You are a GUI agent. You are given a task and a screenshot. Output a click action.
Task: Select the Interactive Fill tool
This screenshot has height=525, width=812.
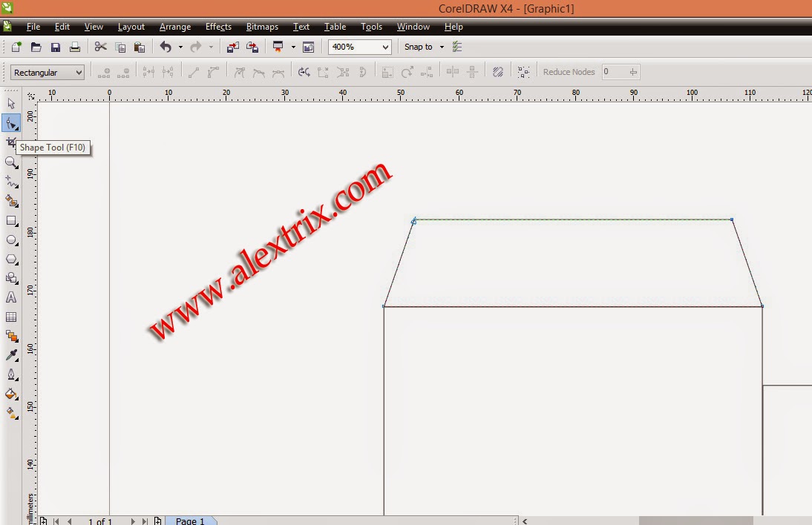coord(11,413)
